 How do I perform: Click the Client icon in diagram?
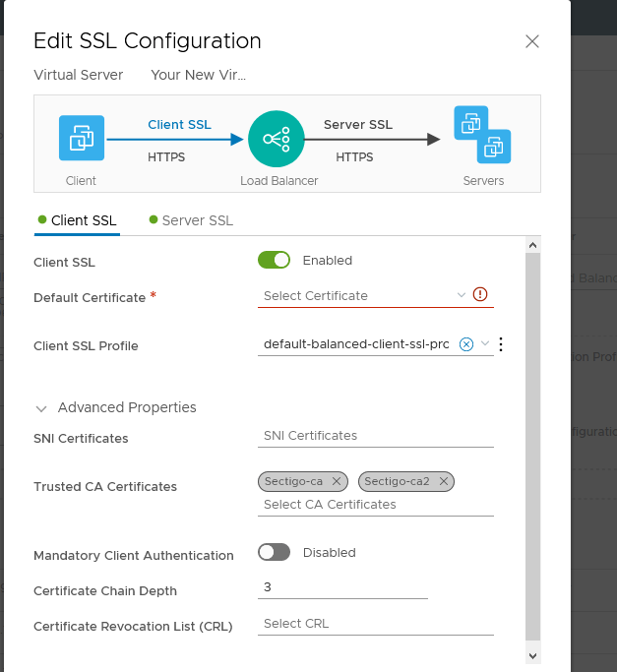(x=81, y=139)
